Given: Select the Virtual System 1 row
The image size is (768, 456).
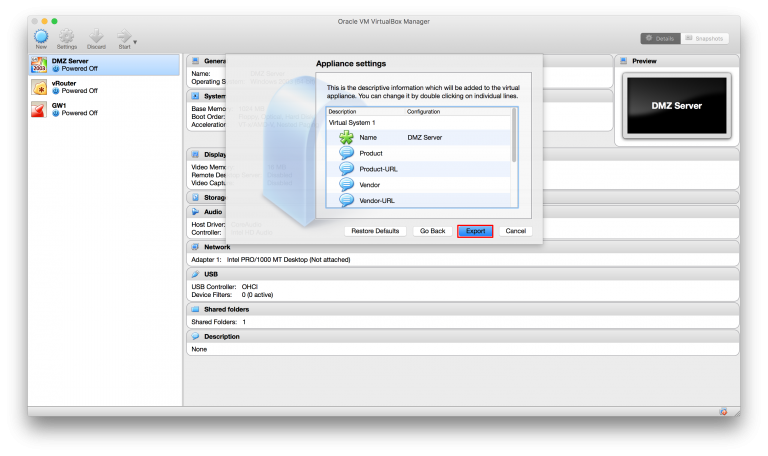Looking at the screenshot, I should (x=418, y=122).
